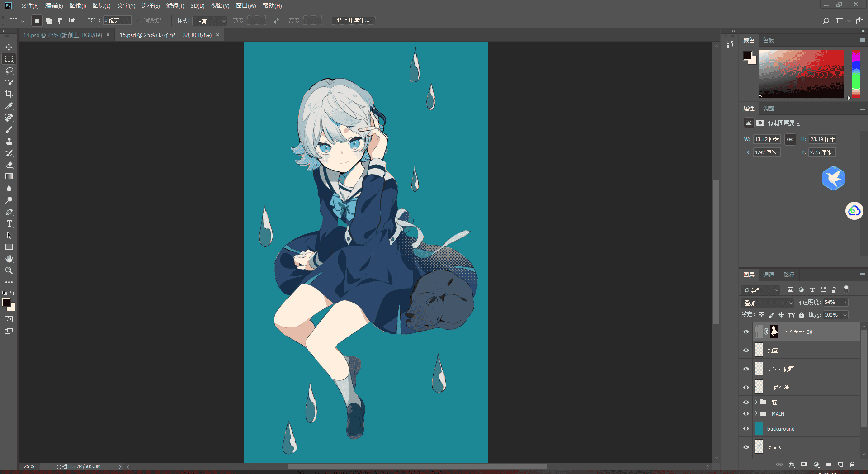Open the 图层(L) menu

[x=101, y=5]
